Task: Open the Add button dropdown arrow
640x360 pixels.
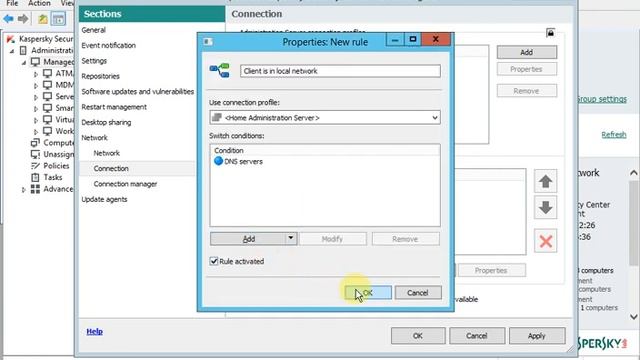Action: (x=291, y=238)
